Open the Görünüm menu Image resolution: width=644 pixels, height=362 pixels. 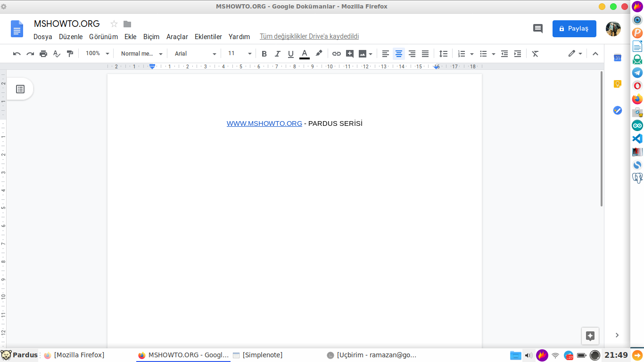coord(103,37)
